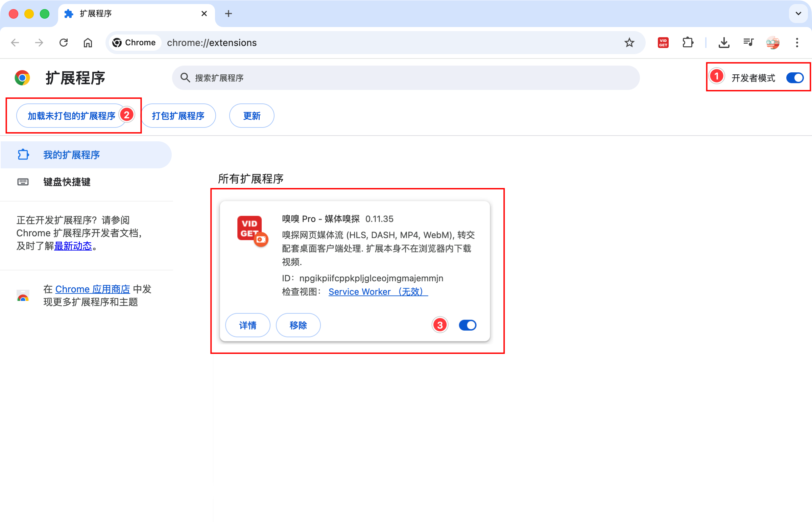Open the 最新动态 link
Image resolution: width=812 pixels, height=522 pixels.
[x=73, y=246]
